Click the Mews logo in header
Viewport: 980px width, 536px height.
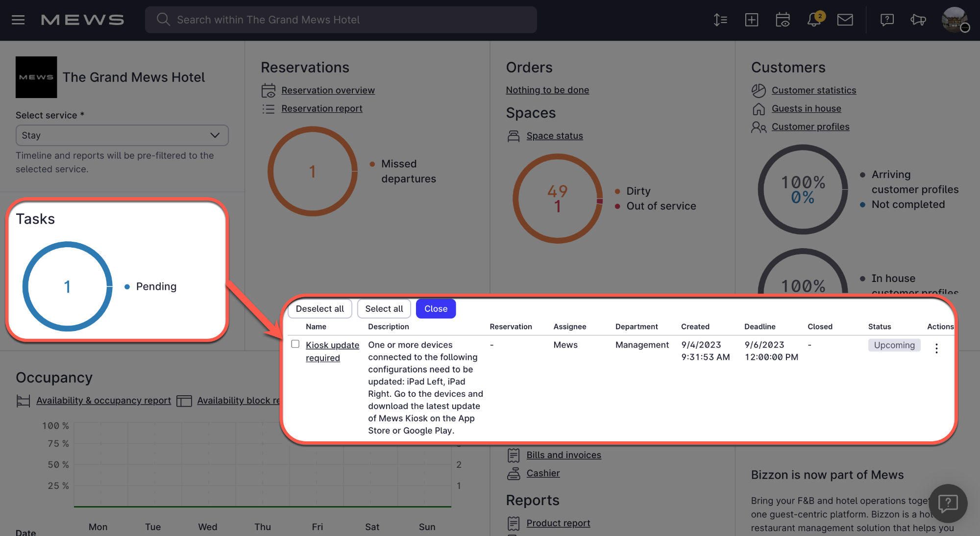click(x=82, y=20)
